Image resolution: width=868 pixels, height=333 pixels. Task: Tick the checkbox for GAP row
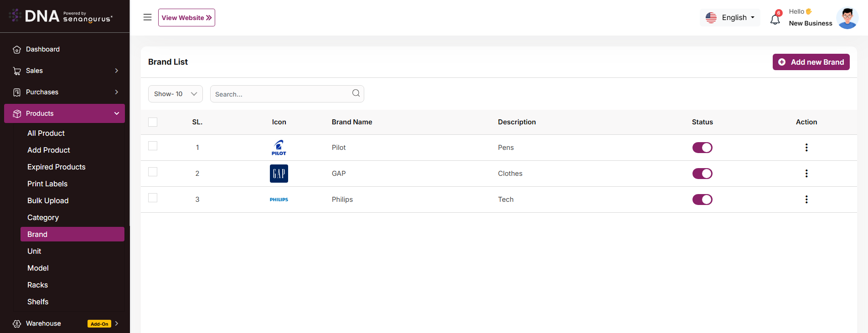tap(153, 172)
